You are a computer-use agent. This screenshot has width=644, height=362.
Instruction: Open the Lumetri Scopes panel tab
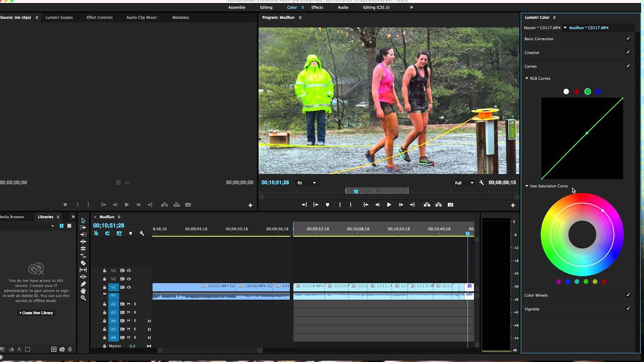point(59,18)
